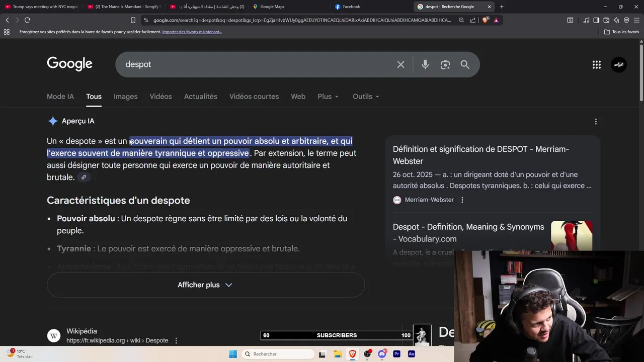The width and height of the screenshot is (644, 362).
Task: Select the 'Actualités' search tab
Action: coord(201,97)
